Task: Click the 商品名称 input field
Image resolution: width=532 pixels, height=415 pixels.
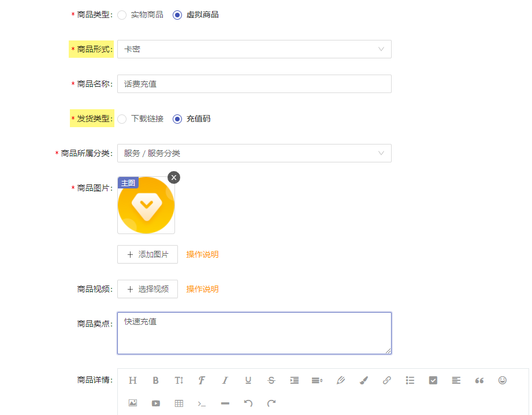Action: [255, 84]
